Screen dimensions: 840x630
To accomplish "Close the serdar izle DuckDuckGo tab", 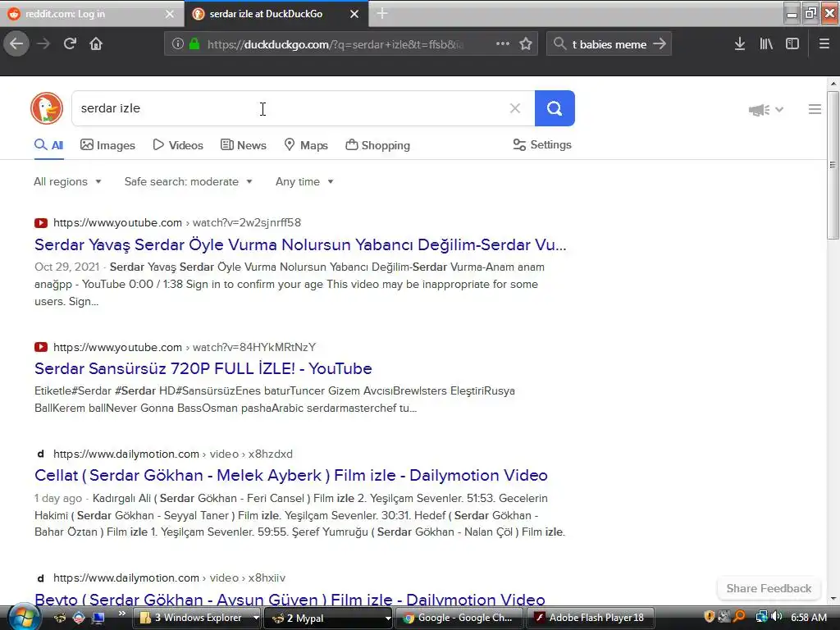I will pos(354,14).
